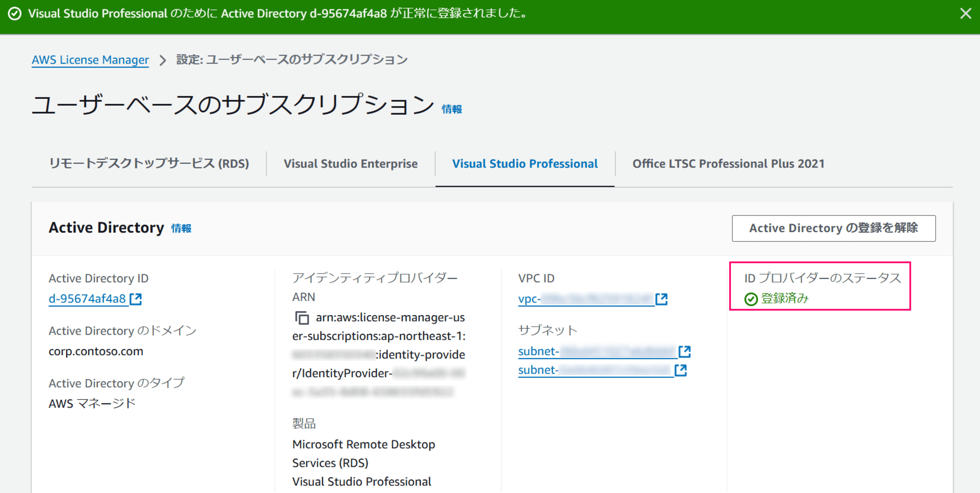Image resolution: width=980 pixels, height=493 pixels.
Task: Open 情報 link beside page title
Action: (x=452, y=109)
